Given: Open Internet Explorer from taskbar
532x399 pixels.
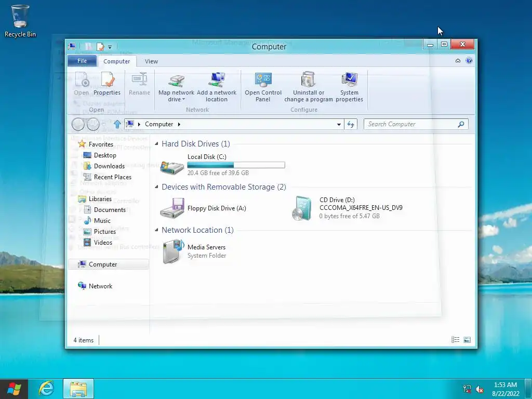Looking at the screenshot, I should [x=46, y=389].
